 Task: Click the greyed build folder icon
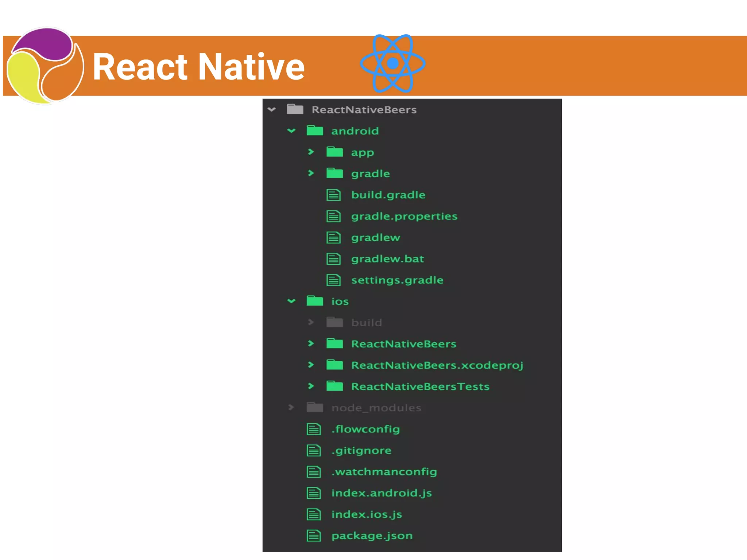tap(335, 322)
